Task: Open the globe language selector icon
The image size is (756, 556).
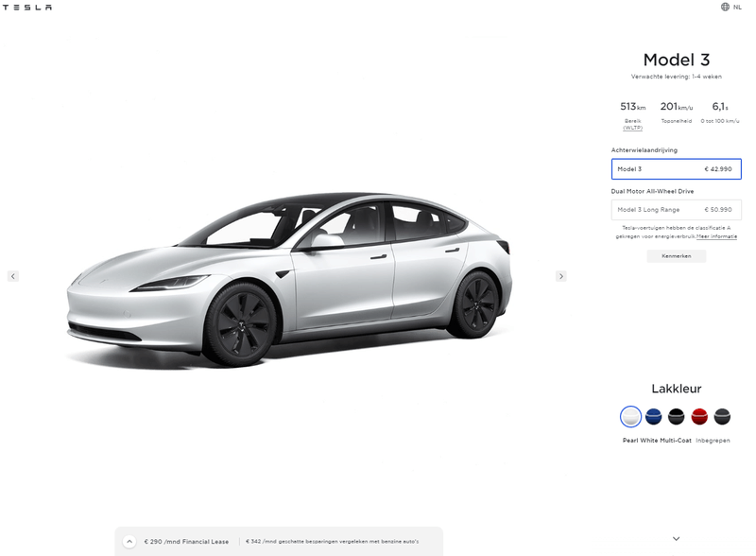Action: [725, 7]
